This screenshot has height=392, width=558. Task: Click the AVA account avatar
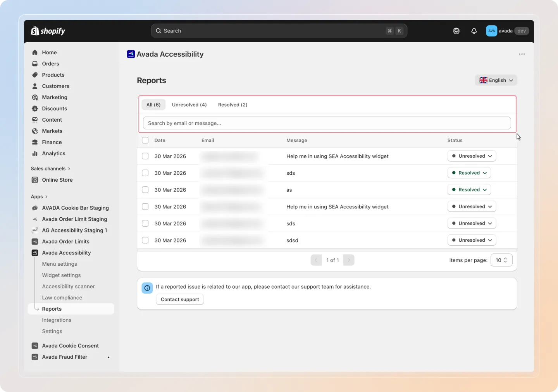(x=491, y=31)
